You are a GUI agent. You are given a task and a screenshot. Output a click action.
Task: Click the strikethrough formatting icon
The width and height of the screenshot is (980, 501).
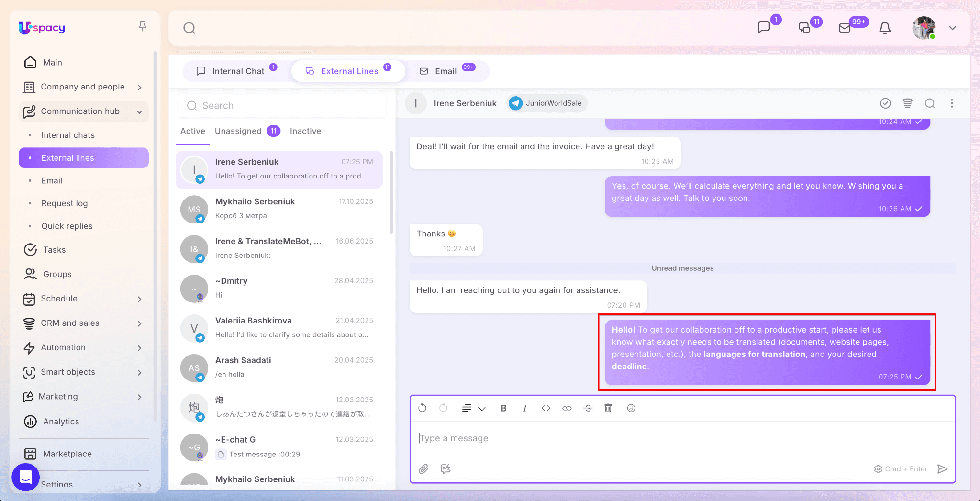tap(588, 408)
